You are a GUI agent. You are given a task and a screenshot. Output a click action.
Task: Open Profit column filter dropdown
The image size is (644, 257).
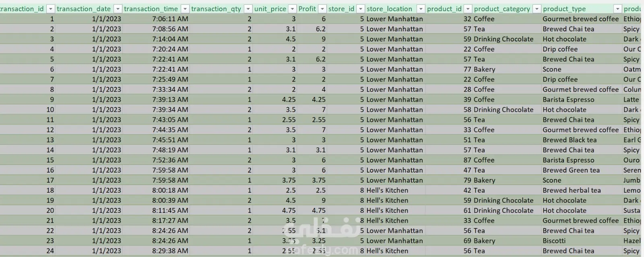click(322, 9)
